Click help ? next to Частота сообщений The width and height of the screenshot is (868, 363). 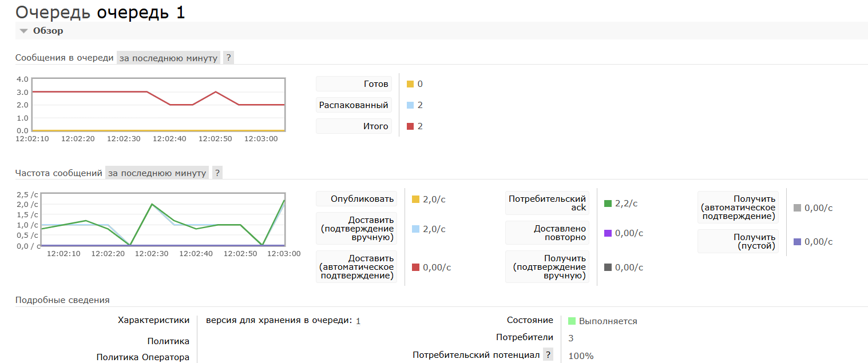pyautogui.click(x=217, y=173)
